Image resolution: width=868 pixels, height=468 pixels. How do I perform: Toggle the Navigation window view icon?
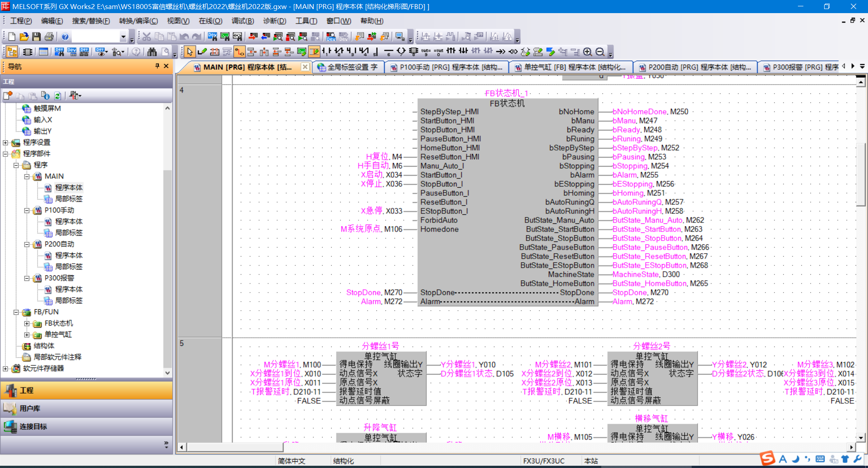(12, 52)
